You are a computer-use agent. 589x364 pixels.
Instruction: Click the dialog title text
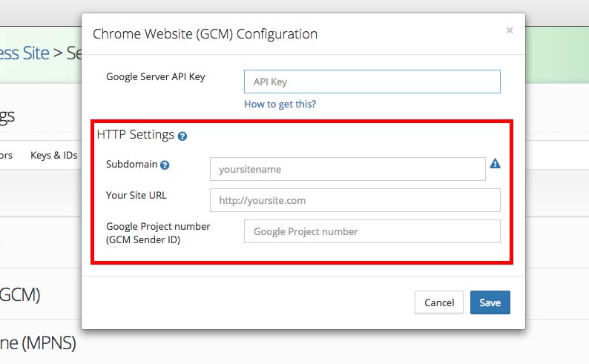click(205, 34)
